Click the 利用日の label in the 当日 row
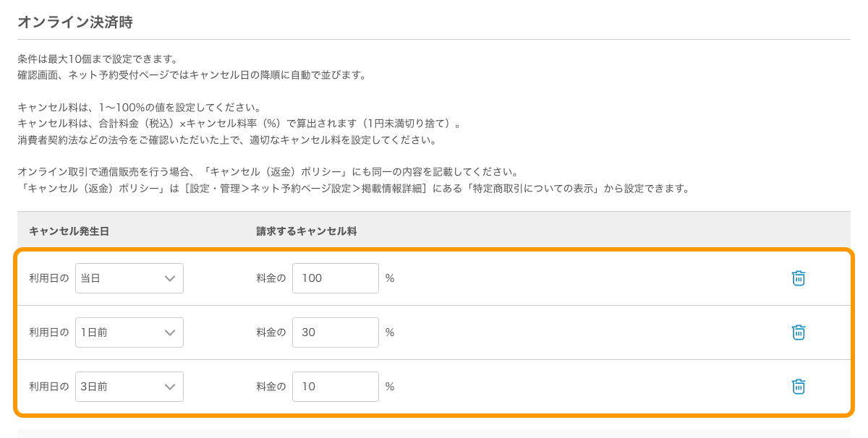Image resolution: width=868 pixels, height=438 pixels. 49,278
